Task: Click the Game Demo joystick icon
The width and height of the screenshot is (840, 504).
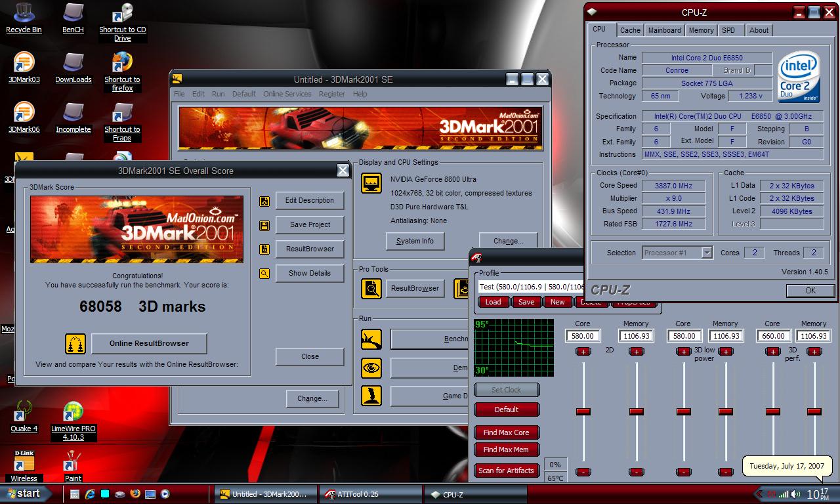Action: pyautogui.click(x=371, y=396)
